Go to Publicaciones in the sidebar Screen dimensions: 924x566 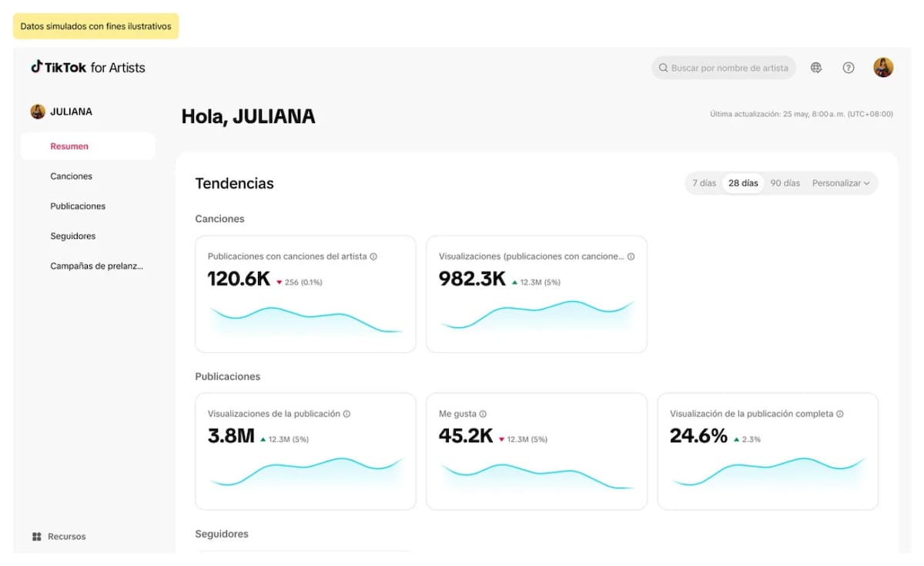click(x=78, y=206)
